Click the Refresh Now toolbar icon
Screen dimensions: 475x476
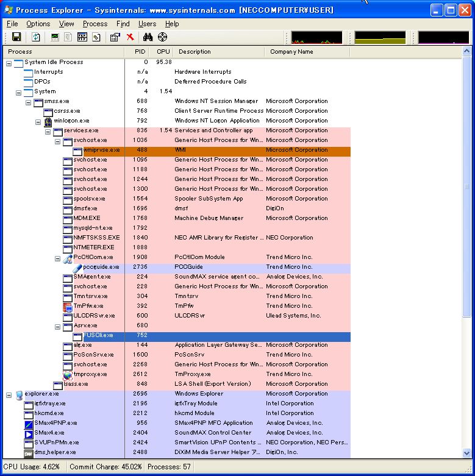pyautogui.click(x=36, y=37)
